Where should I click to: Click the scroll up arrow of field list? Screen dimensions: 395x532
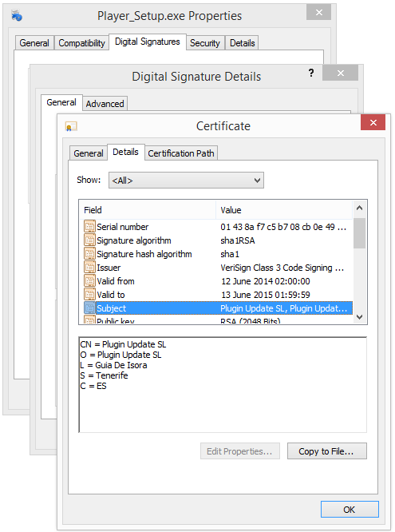click(360, 208)
